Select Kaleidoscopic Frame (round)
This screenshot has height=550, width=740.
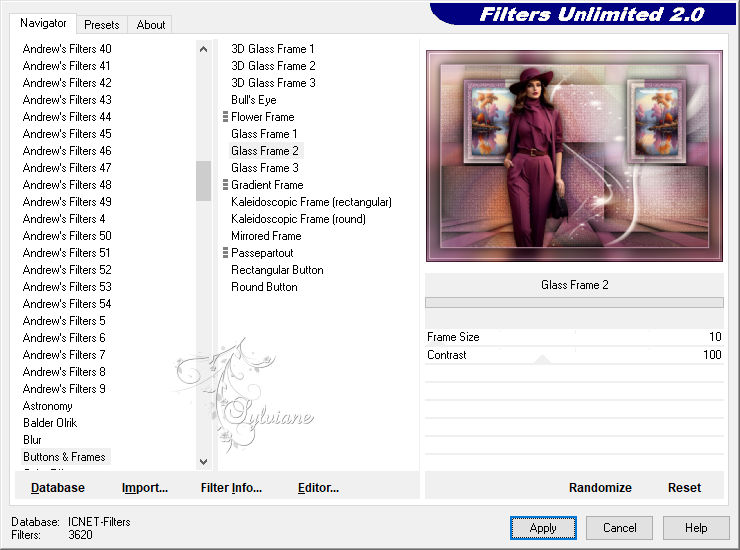point(298,219)
